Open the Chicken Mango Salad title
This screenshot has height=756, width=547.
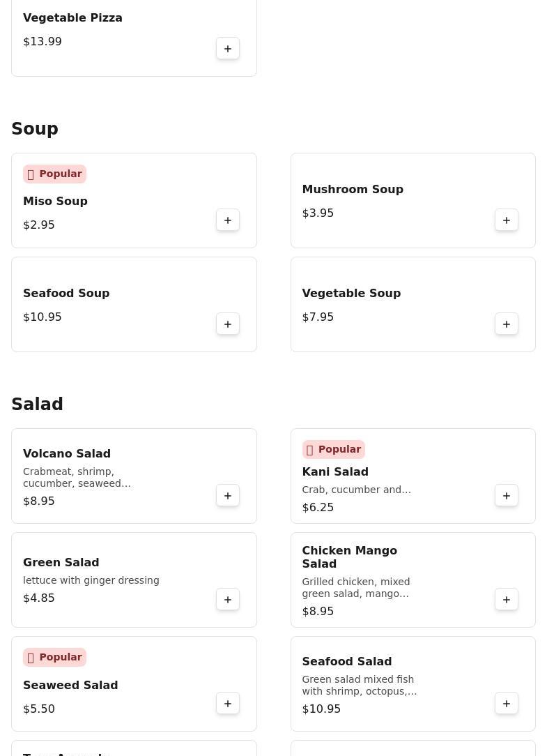pyautogui.click(x=349, y=557)
